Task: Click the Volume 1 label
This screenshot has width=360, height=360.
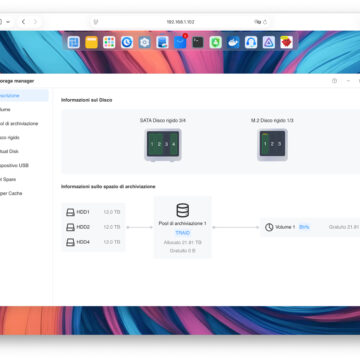Action: pos(285,227)
